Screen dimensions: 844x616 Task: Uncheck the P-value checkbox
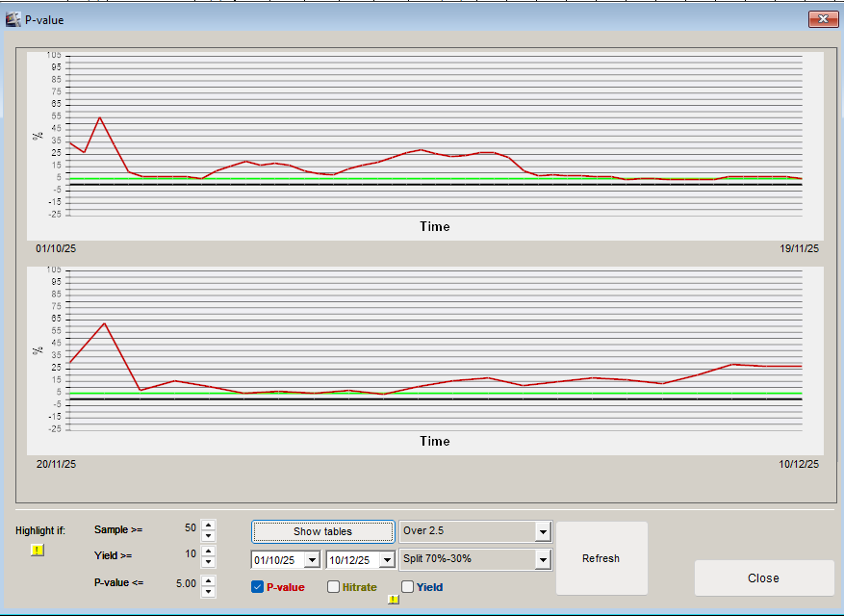click(257, 587)
